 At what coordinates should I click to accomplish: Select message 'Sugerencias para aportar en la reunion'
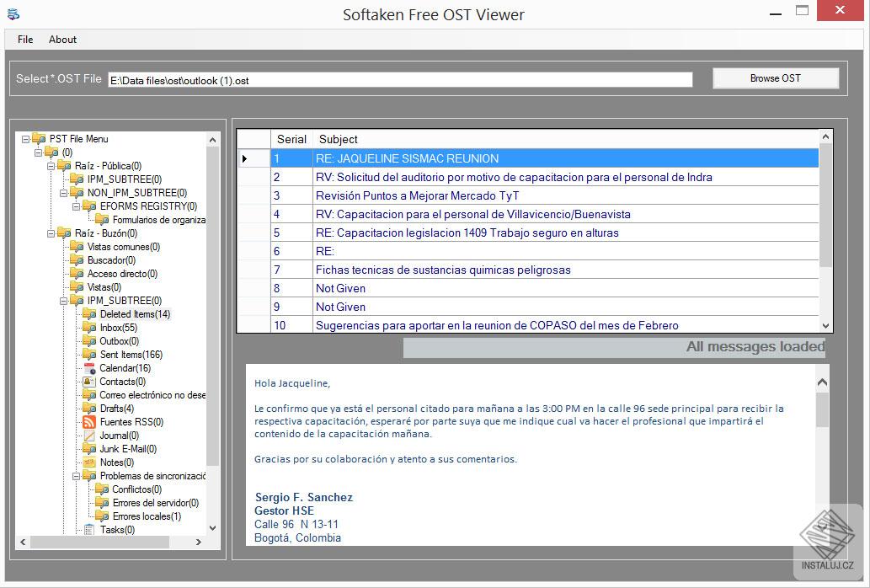tap(497, 325)
